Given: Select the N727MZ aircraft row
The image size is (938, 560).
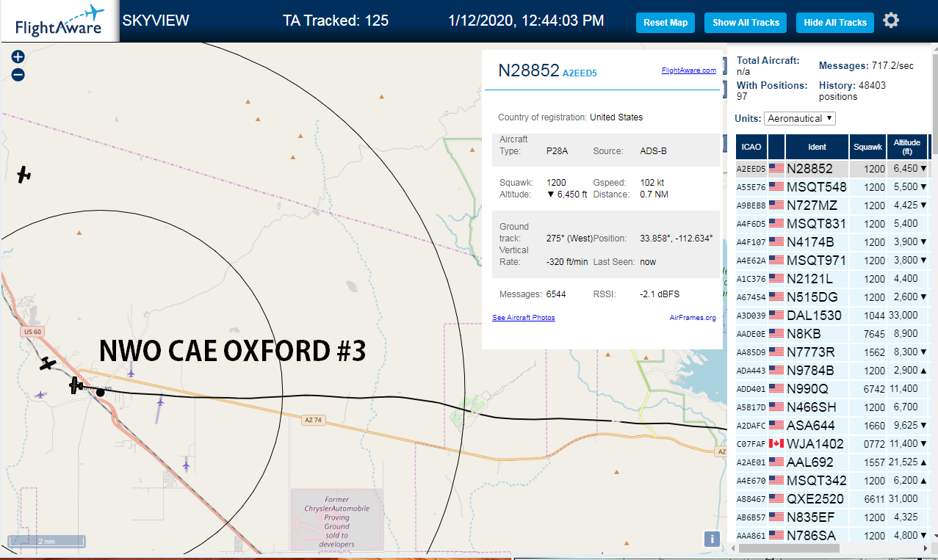Looking at the screenshot, I should click(832, 205).
